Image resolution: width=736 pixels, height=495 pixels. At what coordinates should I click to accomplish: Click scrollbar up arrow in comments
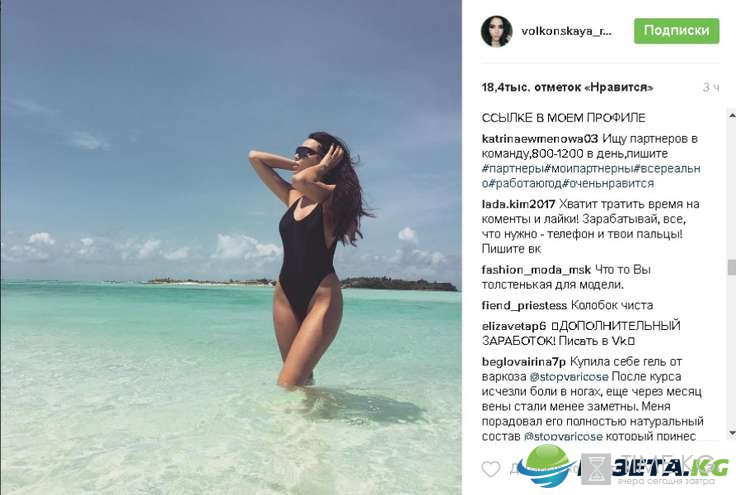coord(731,114)
